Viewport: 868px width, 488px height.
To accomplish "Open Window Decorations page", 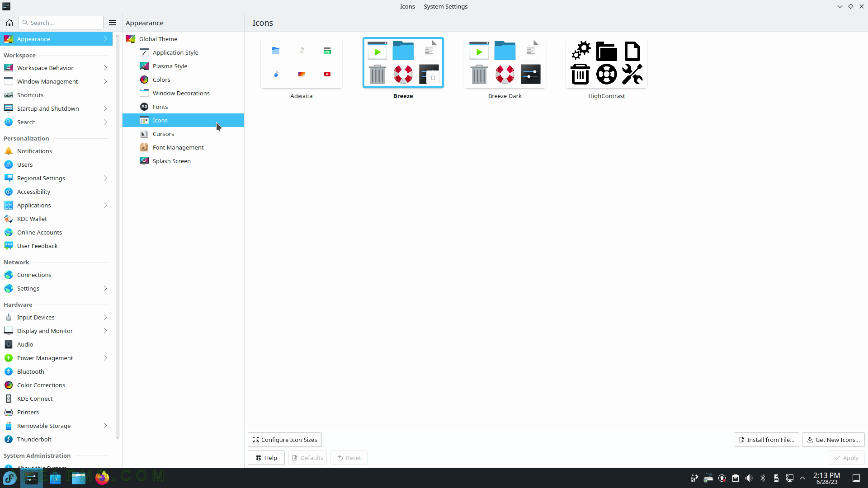I will tap(183, 93).
